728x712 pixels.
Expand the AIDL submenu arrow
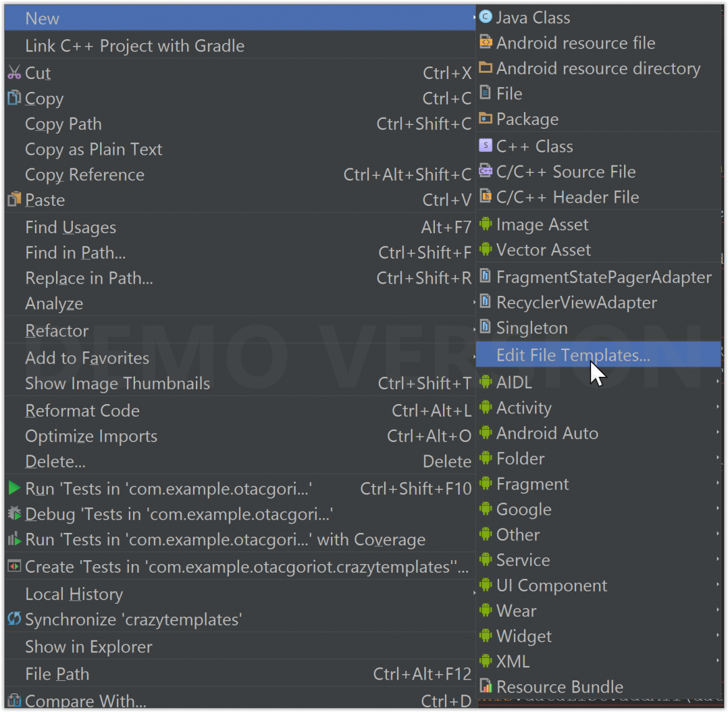[x=718, y=382]
